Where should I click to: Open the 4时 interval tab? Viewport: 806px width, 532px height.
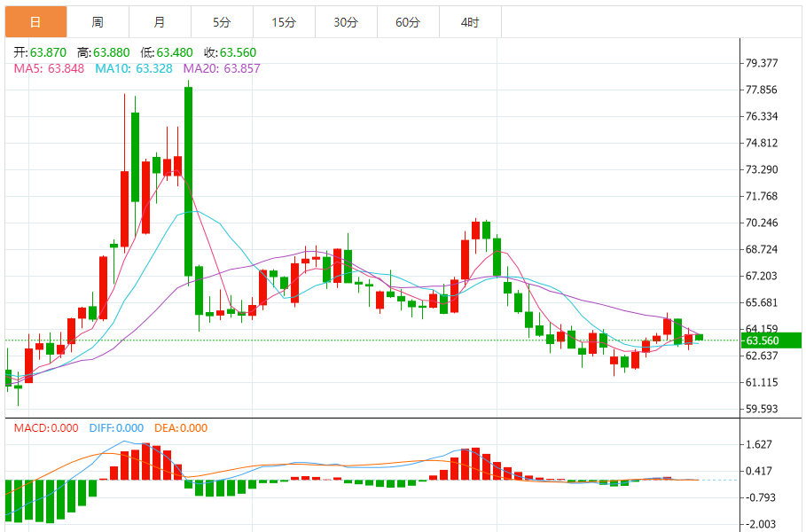point(470,22)
